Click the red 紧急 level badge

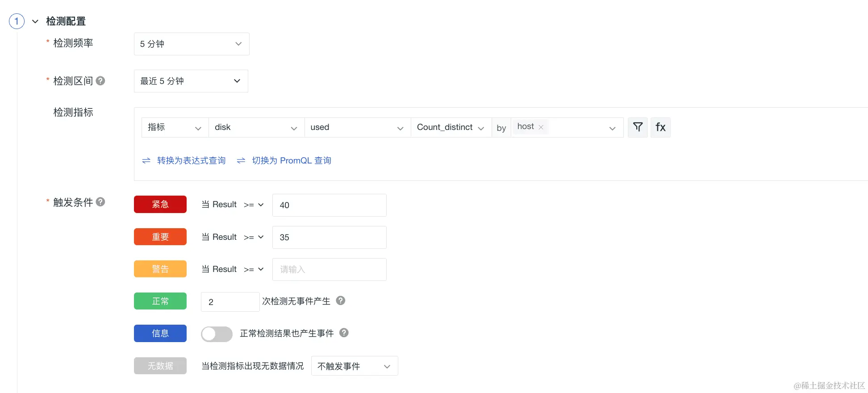(160, 204)
